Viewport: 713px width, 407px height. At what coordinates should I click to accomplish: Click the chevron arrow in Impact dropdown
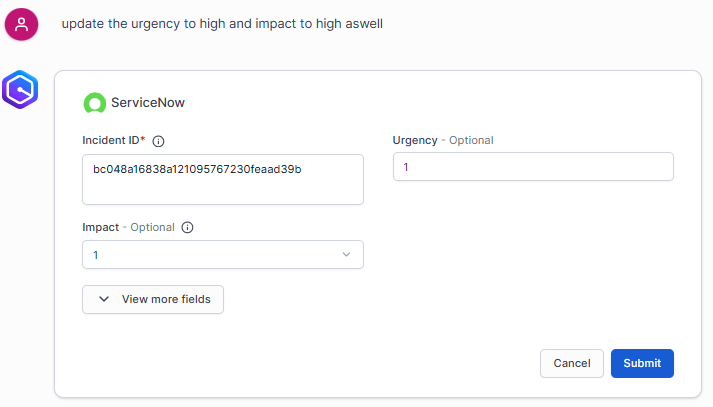[347, 255]
